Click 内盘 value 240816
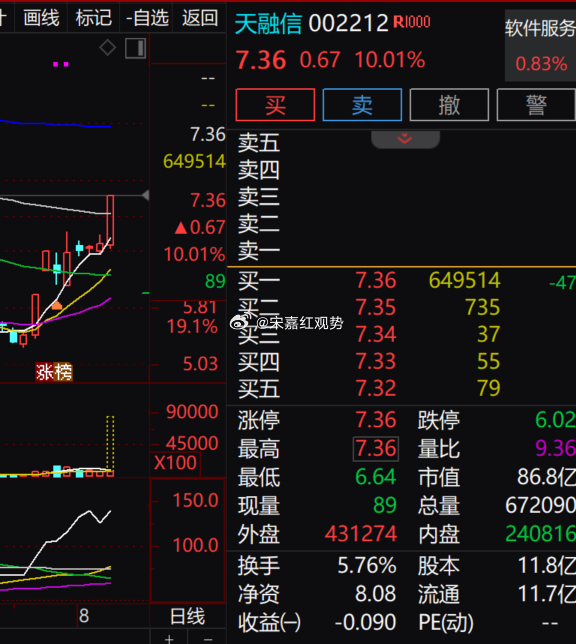This screenshot has height=644, width=576. point(540,534)
